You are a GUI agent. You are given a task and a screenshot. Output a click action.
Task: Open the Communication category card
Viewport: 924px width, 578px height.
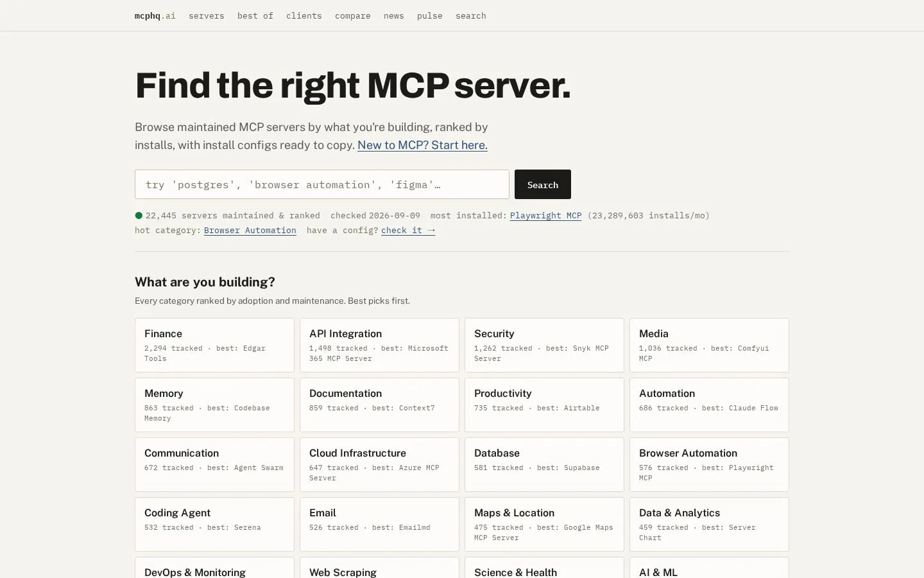(x=214, y=464)
